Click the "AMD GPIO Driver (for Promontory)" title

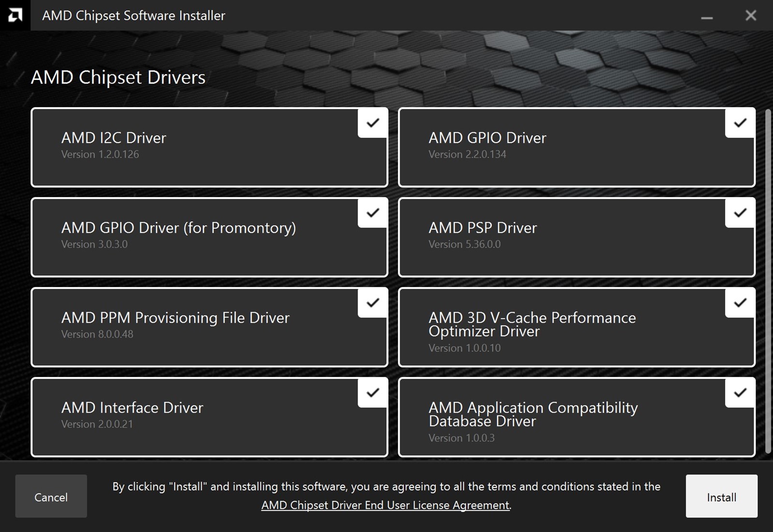pos(178,228)
